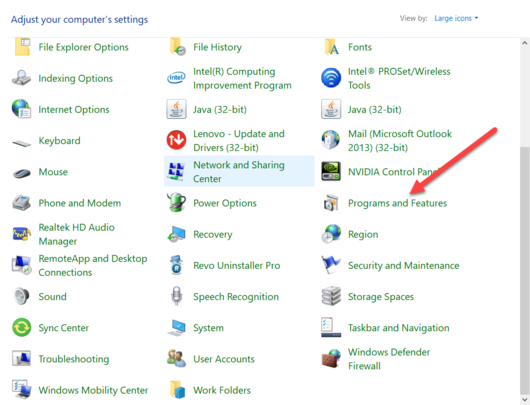Click the Region globe and clock icon
The width and height of the screenshot is (530, 405).
coord(331,234)
